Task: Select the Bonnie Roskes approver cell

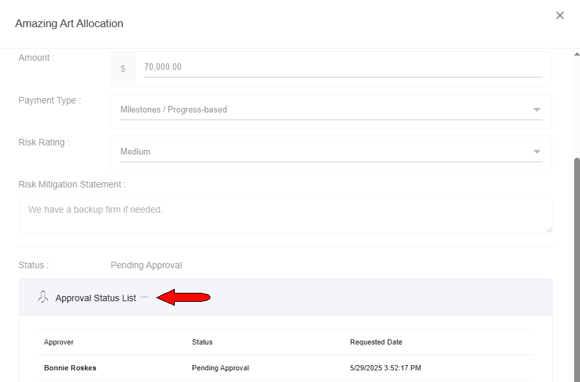Action: point(70,368)
